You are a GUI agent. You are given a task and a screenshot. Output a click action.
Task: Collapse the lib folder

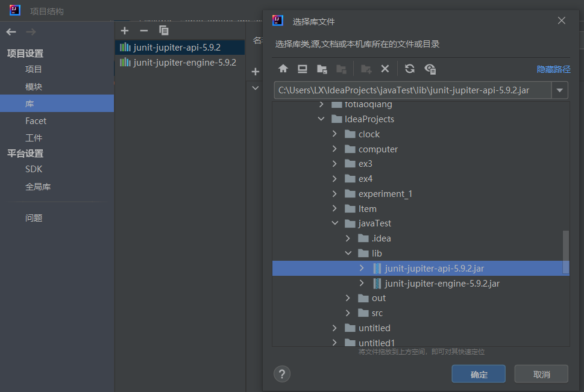(348, 253)
